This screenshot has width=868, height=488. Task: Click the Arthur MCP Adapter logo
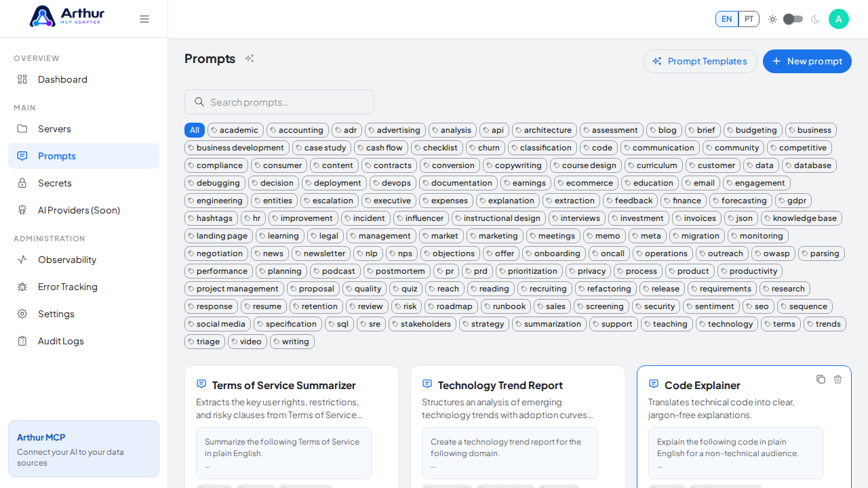pos(67,16)
